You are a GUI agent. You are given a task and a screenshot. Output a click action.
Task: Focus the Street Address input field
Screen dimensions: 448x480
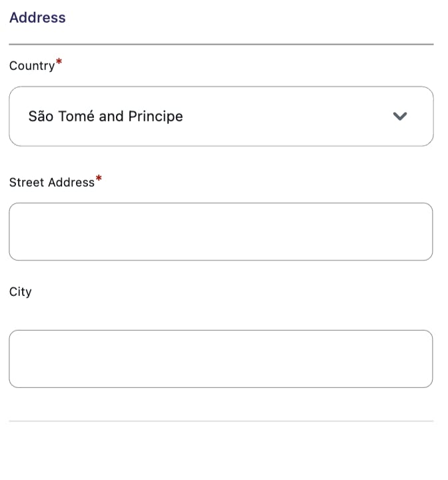[221, 231]
